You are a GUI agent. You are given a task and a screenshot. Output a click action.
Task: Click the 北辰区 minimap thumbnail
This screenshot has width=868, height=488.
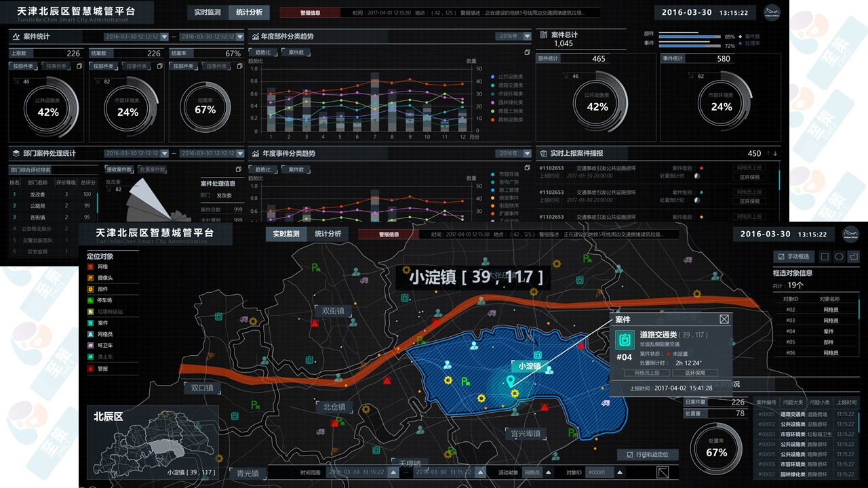[x=152, y=441]
